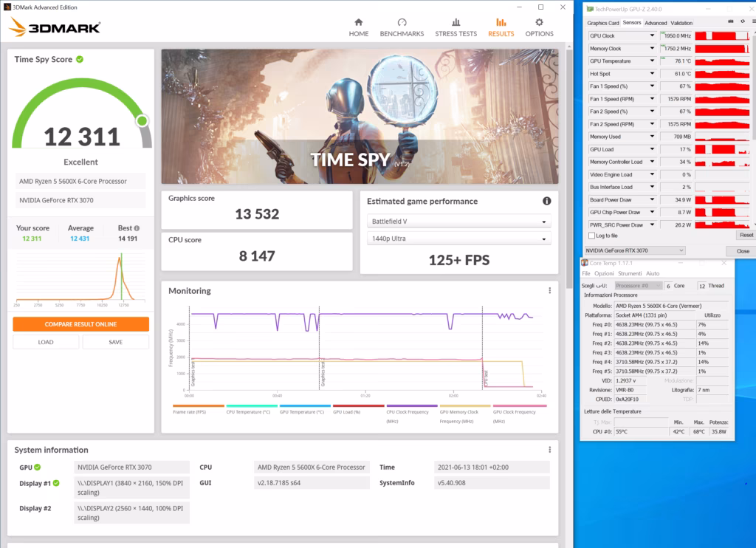
Task: Open GPU-Z hamburger menu icon
Action: pyautogui.click(x=753, y=21)
